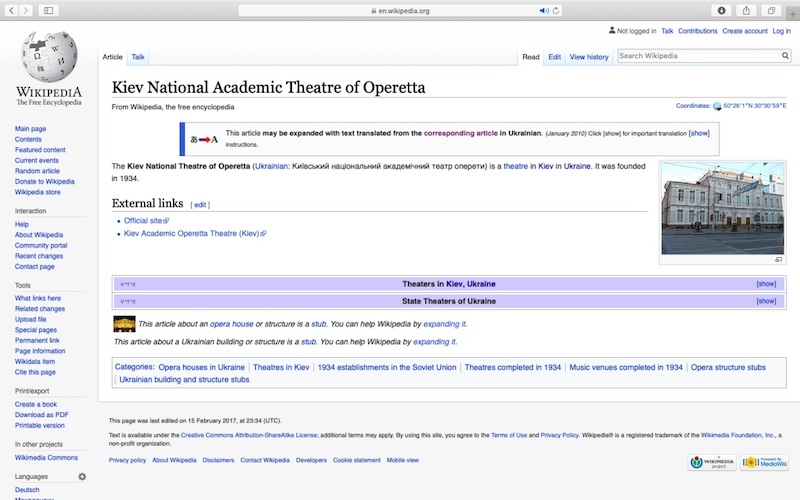Click Download as PDF
800x500 pixels.
pos(41,415)
